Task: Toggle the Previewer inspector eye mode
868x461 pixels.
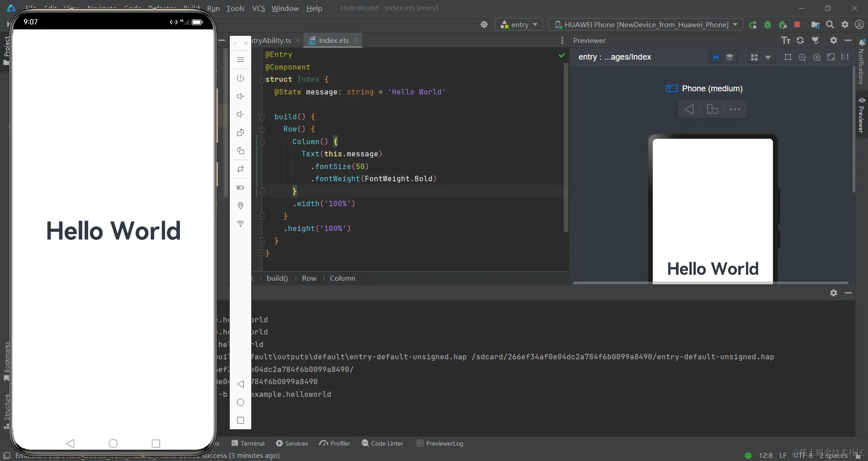Action: pyautogui.click(x=716, y=57)
